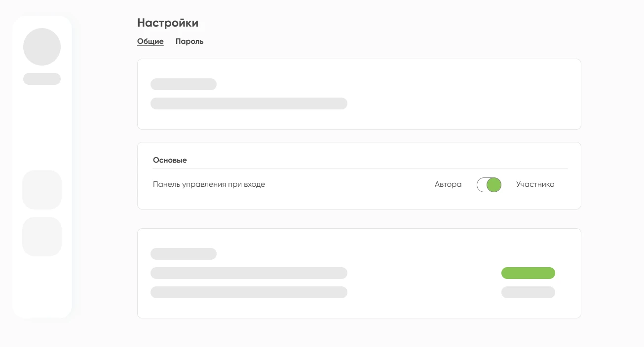Click the Настройки page heading
Screen dimensions: 644x347
coord(168,23)
